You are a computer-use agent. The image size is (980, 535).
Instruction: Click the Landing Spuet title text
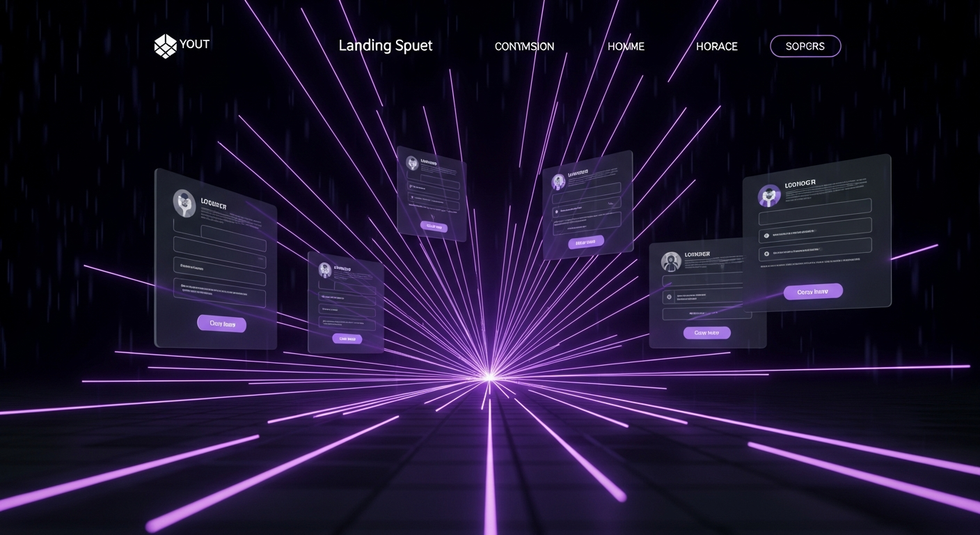(385, 46)
